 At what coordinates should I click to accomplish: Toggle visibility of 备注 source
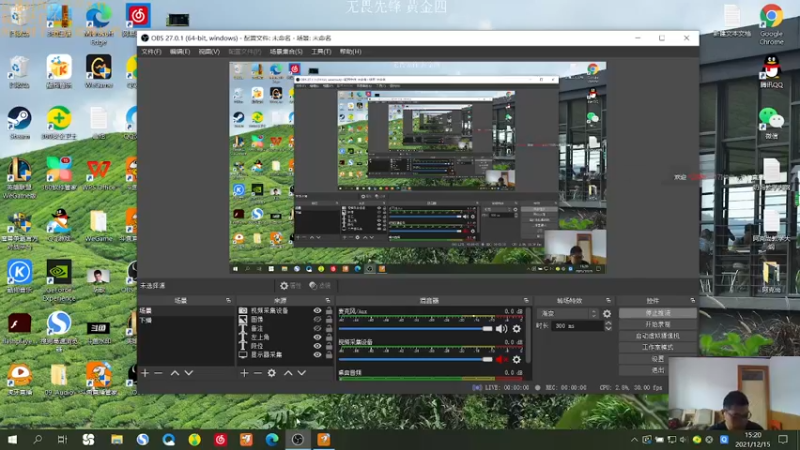(317, 328)
